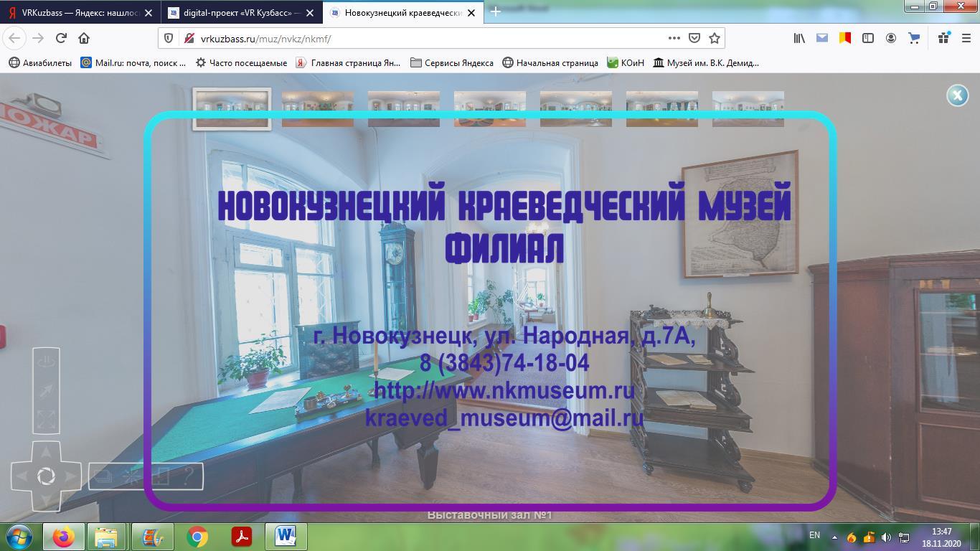Launch Google Chrome from the taskbar
The image size is (980, 551).
(x=197, y=537)
